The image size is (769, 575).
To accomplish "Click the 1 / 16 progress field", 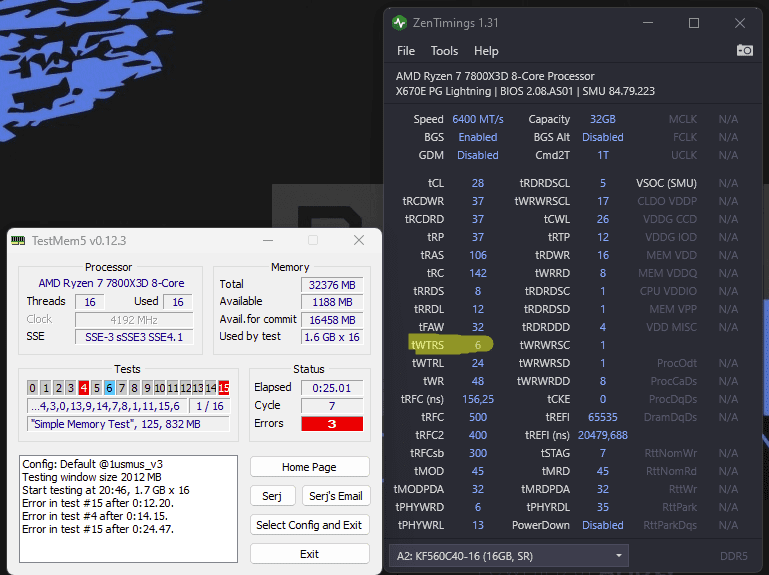I will [210, 406].
